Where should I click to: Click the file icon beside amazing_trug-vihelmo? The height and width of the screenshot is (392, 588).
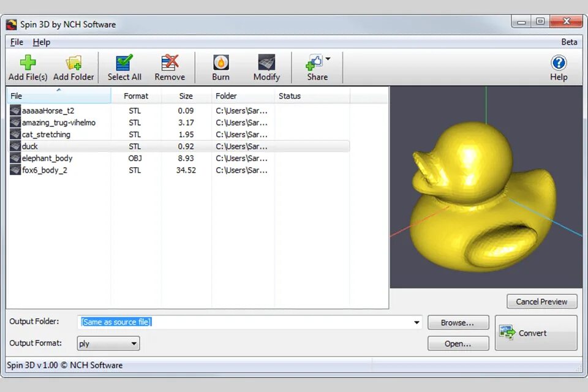15,123
